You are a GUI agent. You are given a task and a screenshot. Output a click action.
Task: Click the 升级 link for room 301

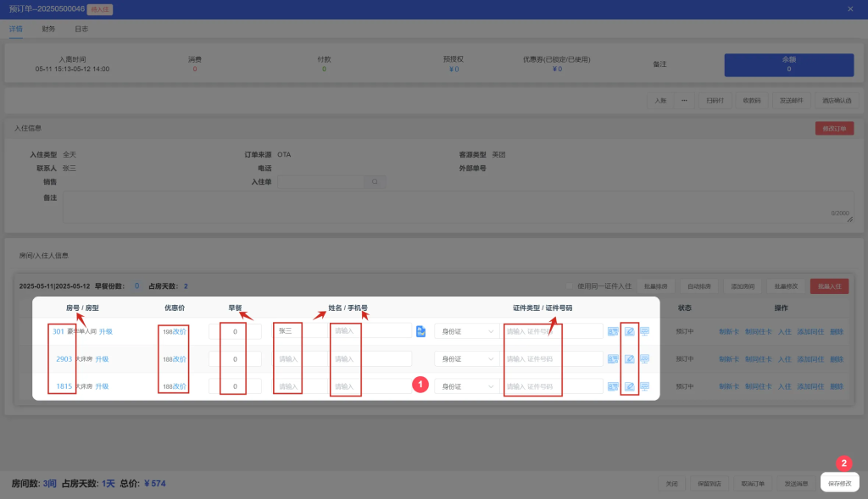[x=106, y=331]
